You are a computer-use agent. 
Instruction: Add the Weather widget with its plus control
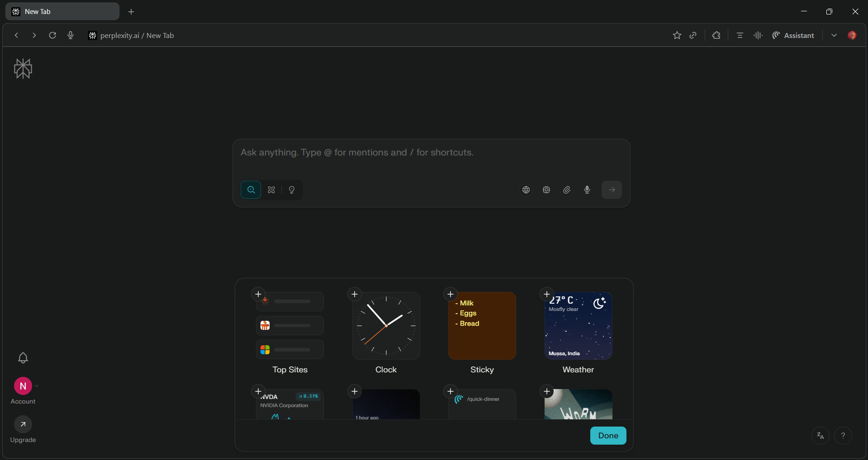click(x=546, y=294)
